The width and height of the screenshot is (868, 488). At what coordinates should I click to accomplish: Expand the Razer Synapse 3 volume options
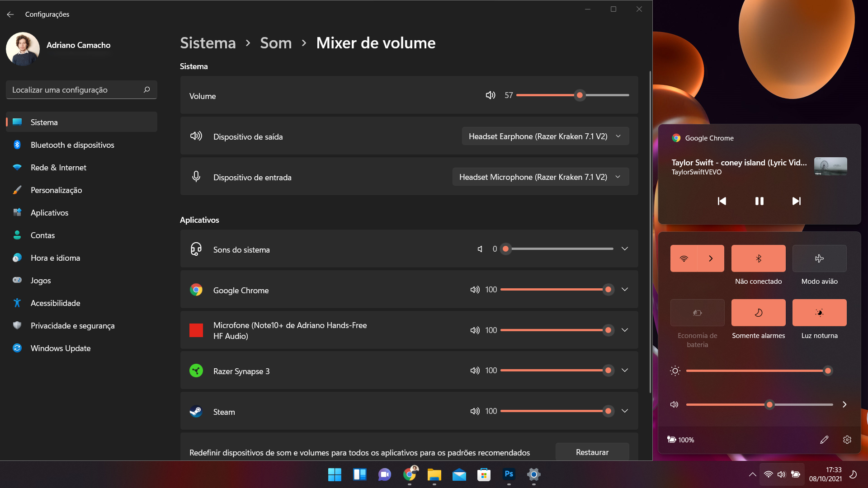click(x=625, y=371)
